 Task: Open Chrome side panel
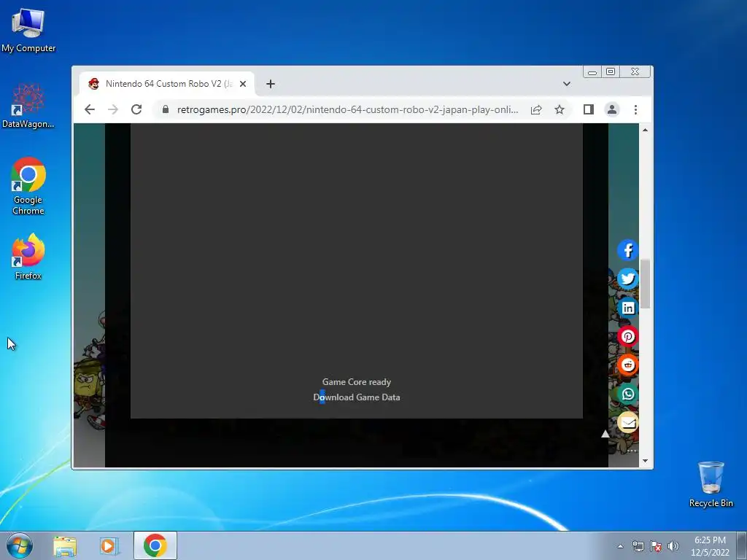pyautogui.click(x=589, y=109)
